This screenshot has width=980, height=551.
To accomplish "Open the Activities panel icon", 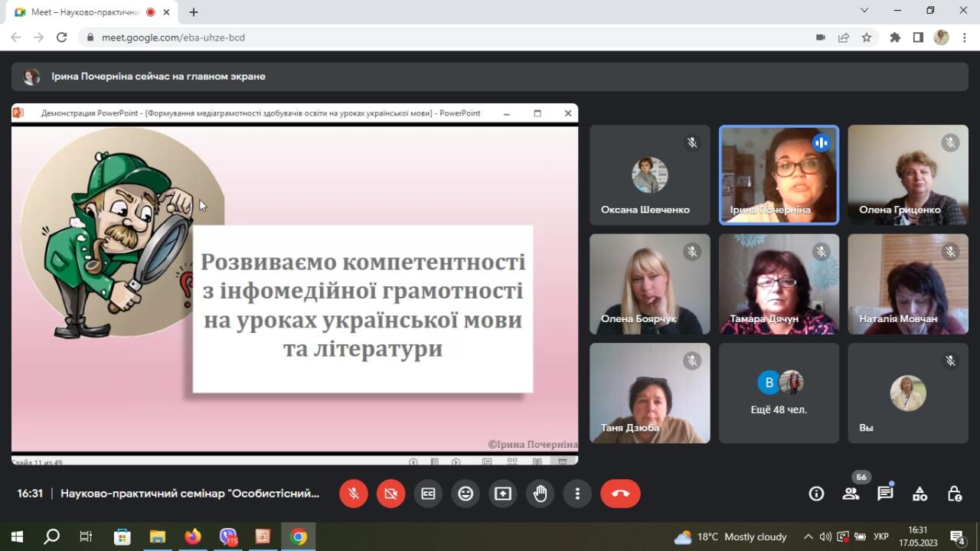I will pyautogui.click(x=920, y=494).
